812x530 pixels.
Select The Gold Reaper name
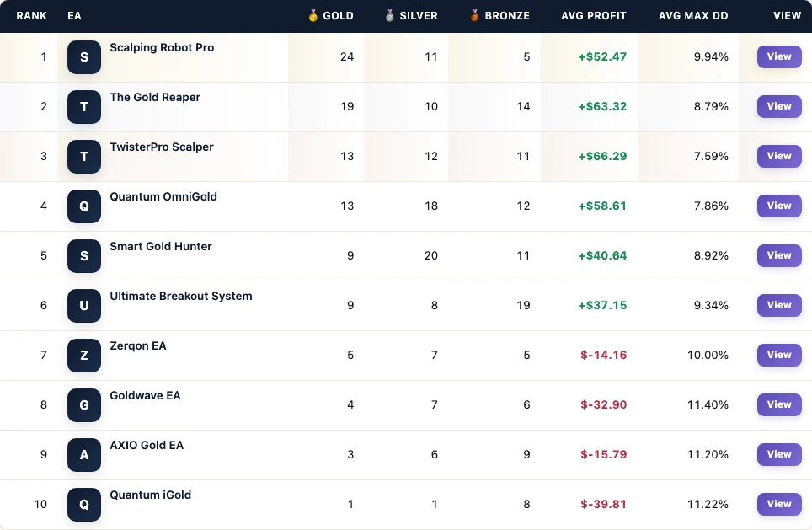click(x=155, y=98)
